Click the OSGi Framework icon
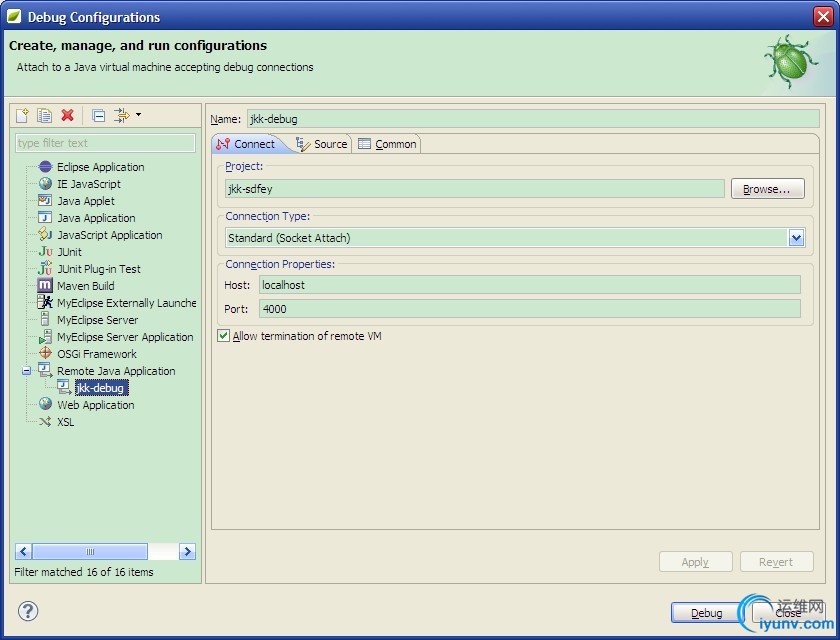This screenshot has width=840, height=640. (46, 353)
